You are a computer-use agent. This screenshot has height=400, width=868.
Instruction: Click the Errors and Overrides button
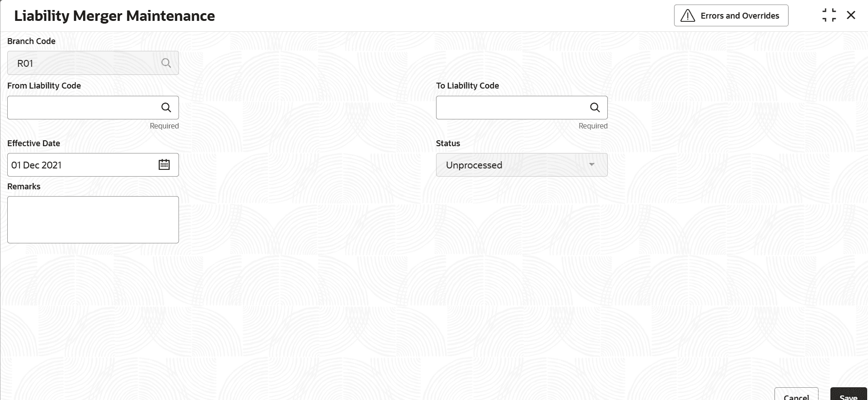click(731, 16)
